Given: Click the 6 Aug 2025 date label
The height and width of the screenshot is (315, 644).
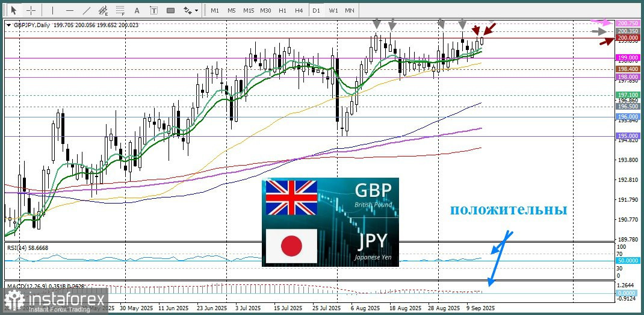Looking at the screenshot, I should pyautogui.click(x=365, y=308).
